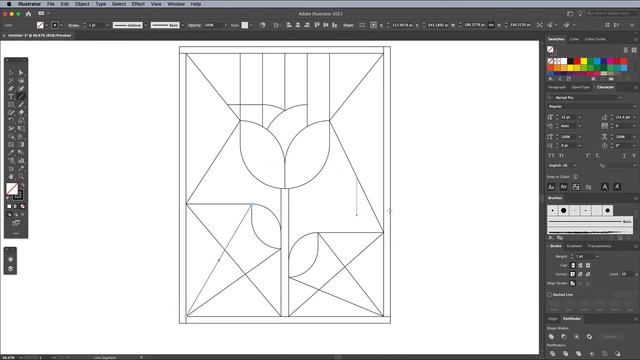
Task: Enable Dashed Line checkbox
Action: (x=549, y=294)
